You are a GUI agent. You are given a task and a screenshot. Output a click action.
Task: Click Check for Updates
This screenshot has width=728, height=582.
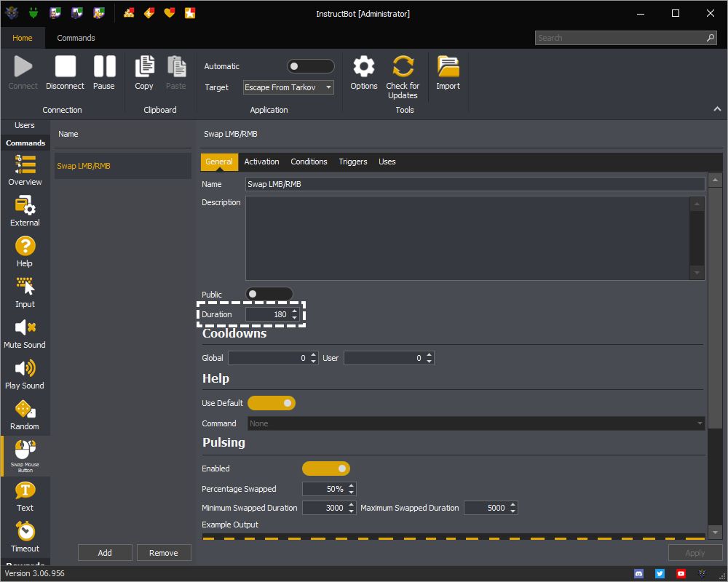(x=403, y=77)
